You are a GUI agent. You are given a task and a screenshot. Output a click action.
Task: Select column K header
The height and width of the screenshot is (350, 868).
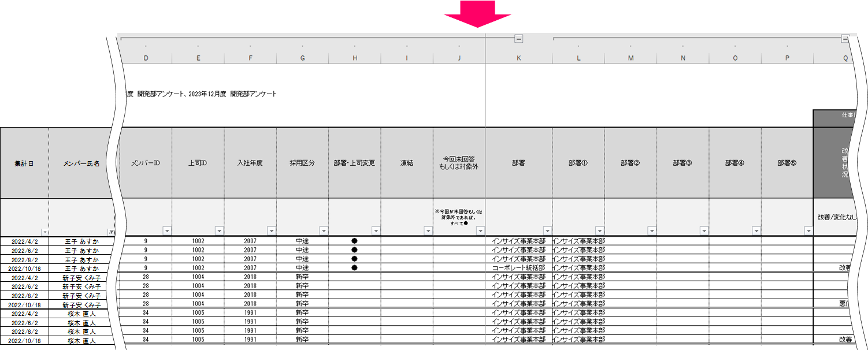point(519,58)
